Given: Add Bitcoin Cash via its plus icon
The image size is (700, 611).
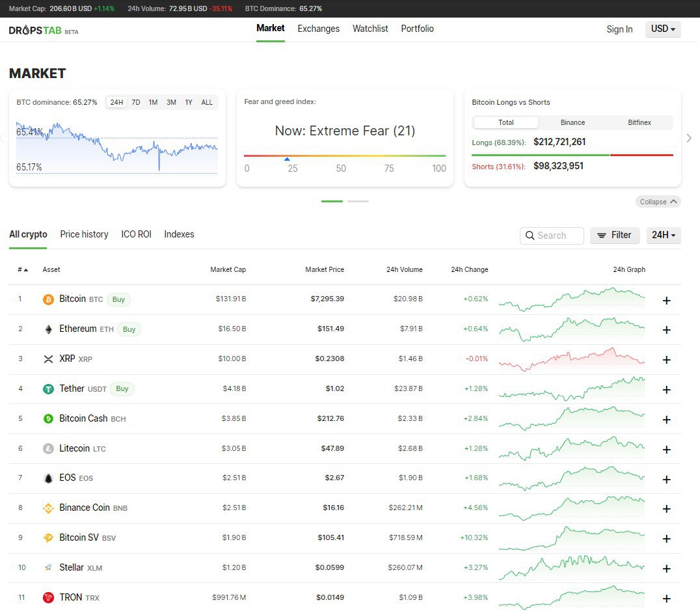Looking at the screenshot, I should coord(667,420).
